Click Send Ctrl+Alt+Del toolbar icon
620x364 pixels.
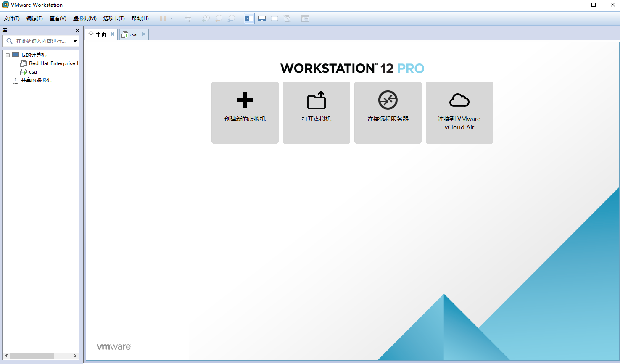pyautogui.click(x=188, y=18)
